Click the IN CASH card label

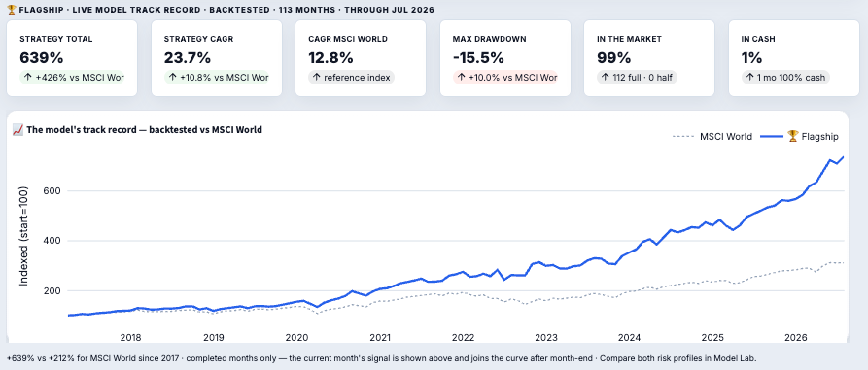pos(758,39)
